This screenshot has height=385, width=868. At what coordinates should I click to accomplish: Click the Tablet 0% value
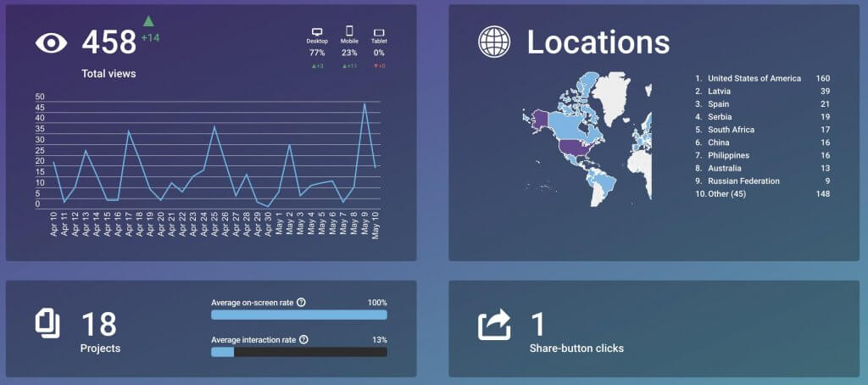coord(379,53)
